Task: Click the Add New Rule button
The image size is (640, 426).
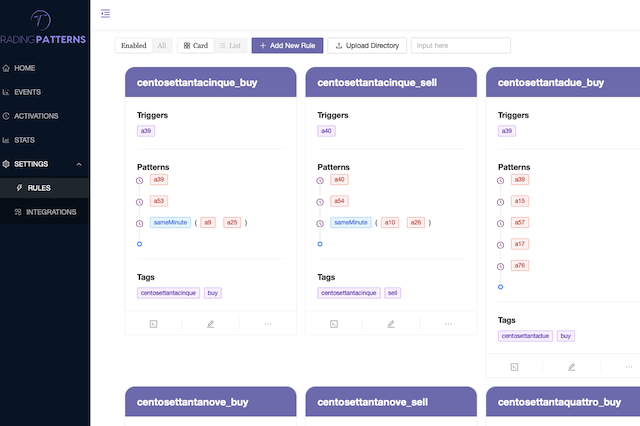Action: [287, 46]
